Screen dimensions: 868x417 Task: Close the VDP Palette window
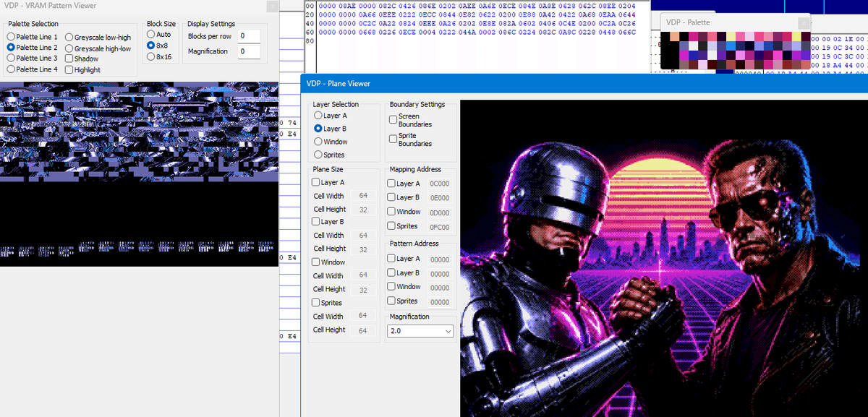coord(804,23)
